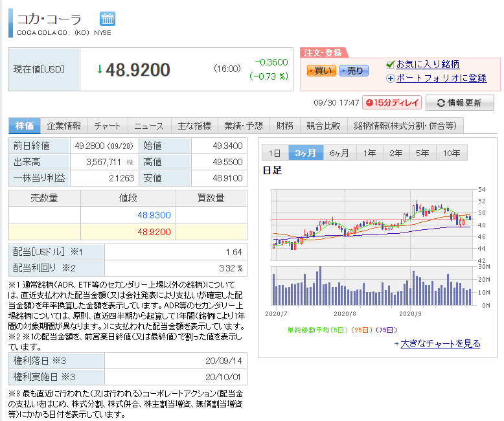Select the 3ヶ月 chart range

(306, 153)
